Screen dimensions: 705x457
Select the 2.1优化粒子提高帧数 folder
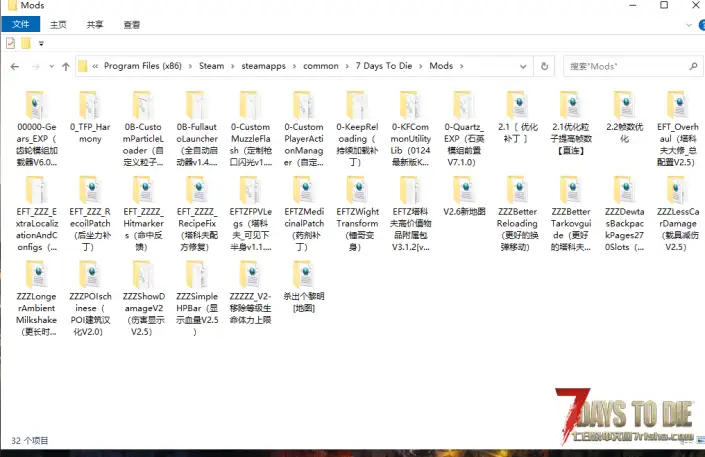coord(571,123)
